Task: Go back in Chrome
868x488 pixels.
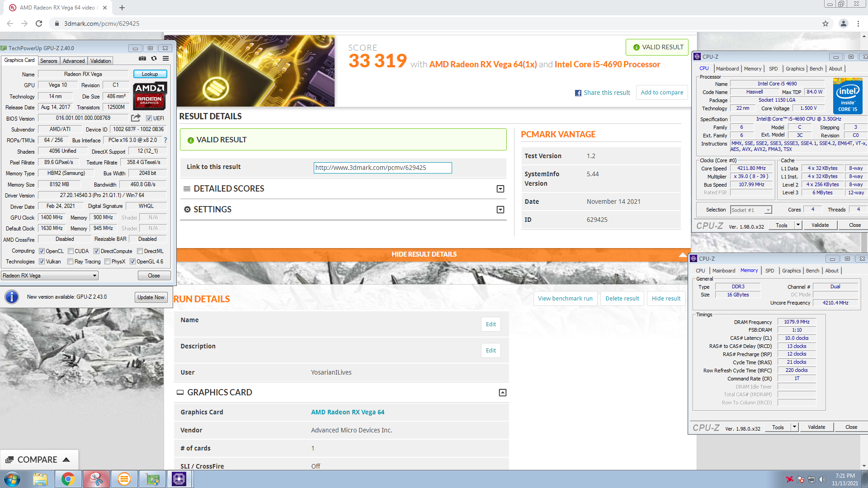Action: click(10, 23)
